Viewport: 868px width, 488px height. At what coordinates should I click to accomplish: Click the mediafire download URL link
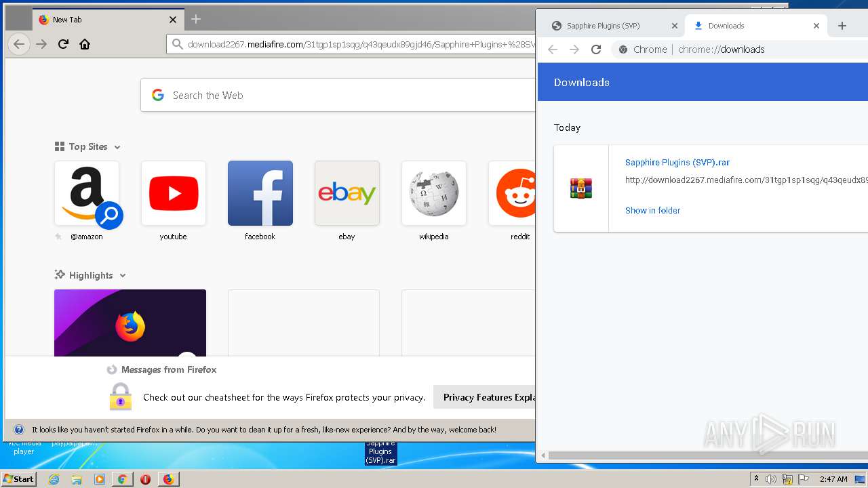(747, 180)
